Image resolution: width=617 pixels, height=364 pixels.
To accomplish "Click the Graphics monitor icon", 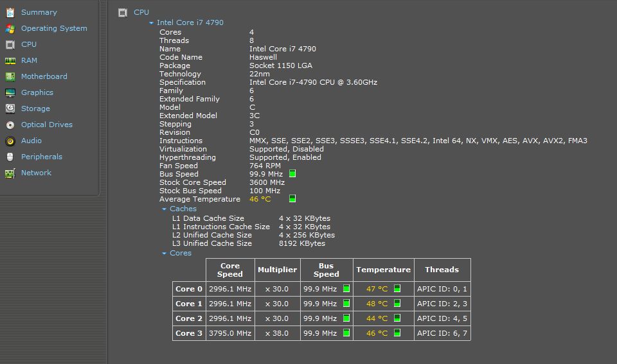I will 10,93.
